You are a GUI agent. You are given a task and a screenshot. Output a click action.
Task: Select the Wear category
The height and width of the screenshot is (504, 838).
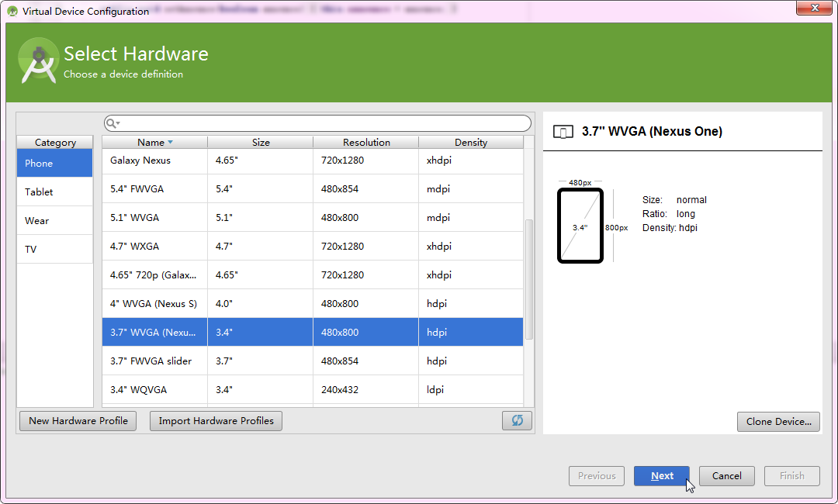[x=54, y=220]
